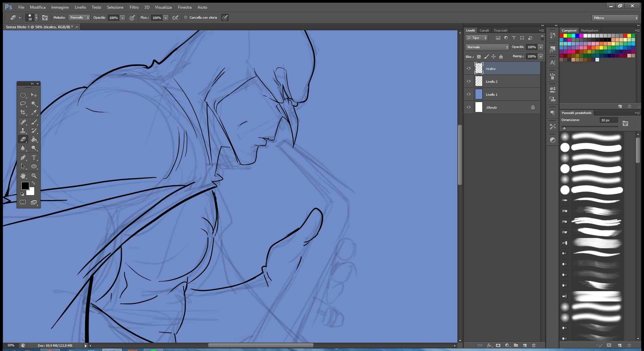This screenshot has height=351, width=644.
Task: Select the Lasso tool
Action: click(23, 104)
